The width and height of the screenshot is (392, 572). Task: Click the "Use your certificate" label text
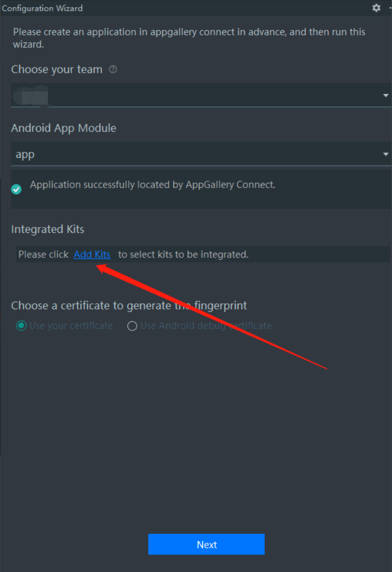point(71,326)
